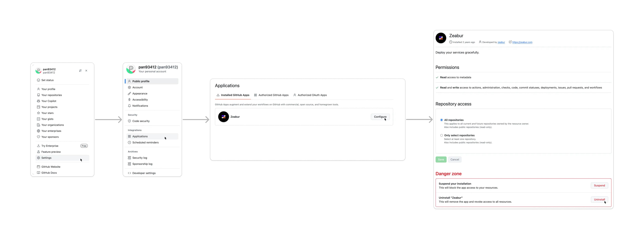Screen dimensions: 644x240
Task: Switch to Authorized OAuth Apps tab
Action: pos(310,95)
